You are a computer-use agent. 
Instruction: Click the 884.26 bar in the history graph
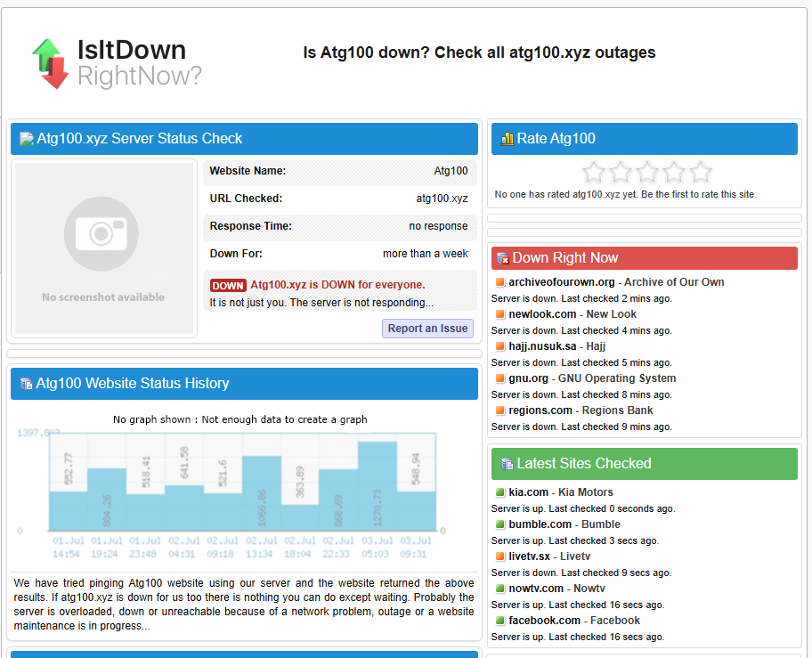coord(107,500)
